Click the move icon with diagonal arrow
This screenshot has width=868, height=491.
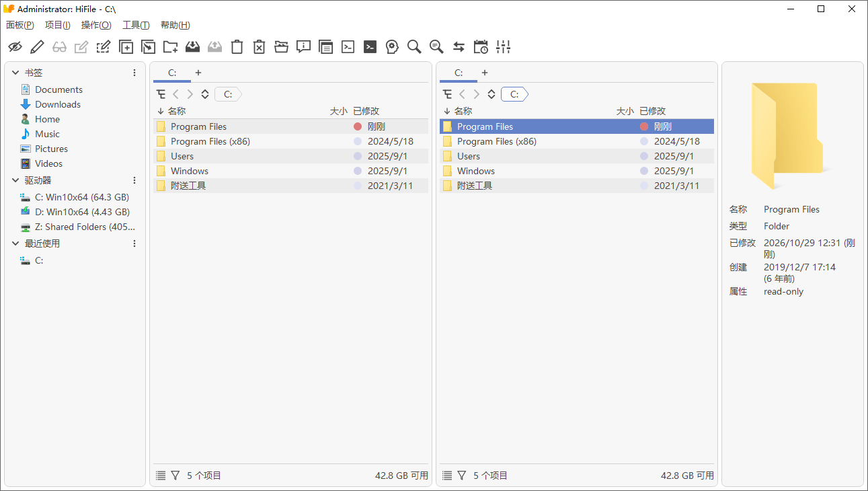coord(148,46)
